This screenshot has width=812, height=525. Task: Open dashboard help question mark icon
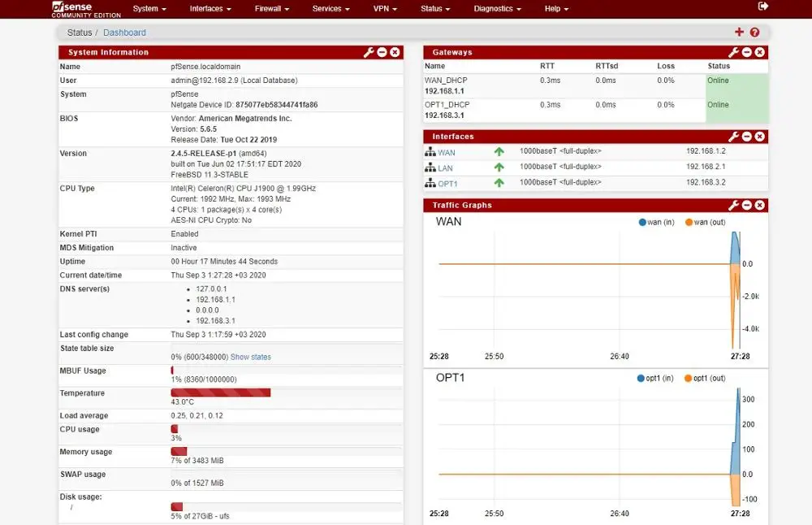tap(754, 33)
